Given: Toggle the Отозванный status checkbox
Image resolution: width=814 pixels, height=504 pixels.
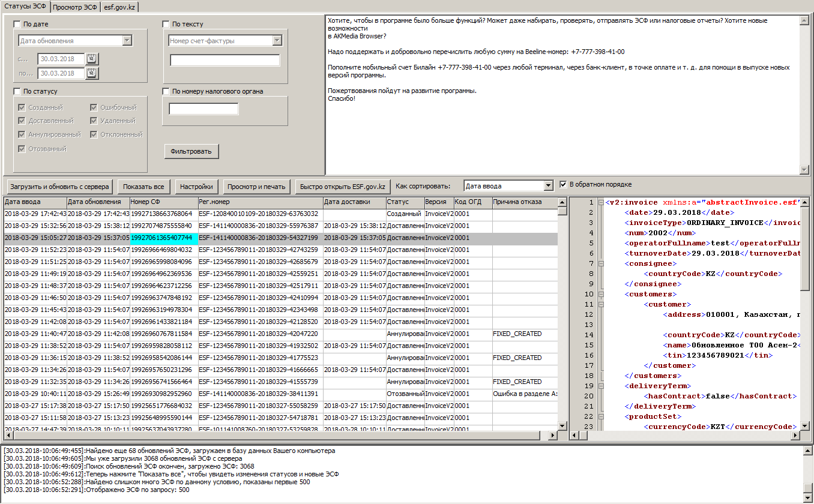Looking at the screenshot, I should [22, 149].
